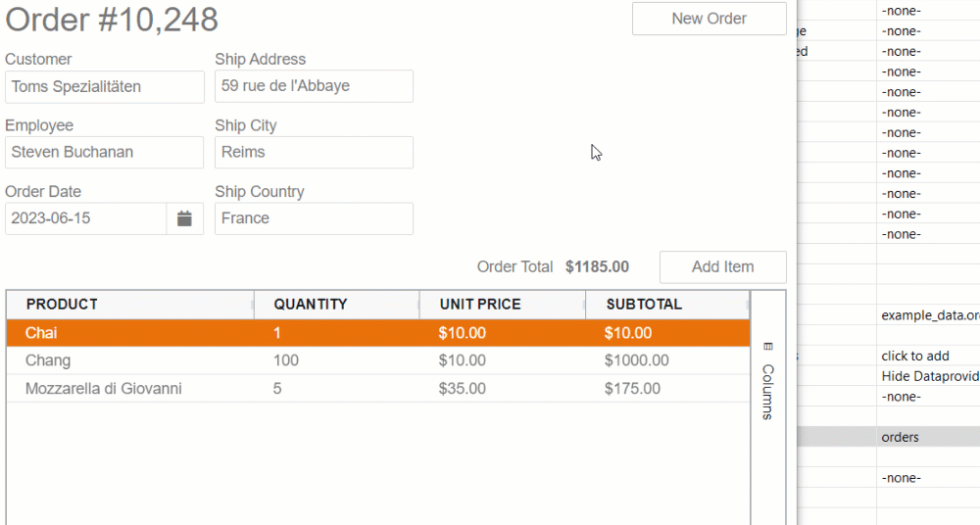Edit the Ship City field
The width and height of the screenshot is (980, 525).
coord(314,152)
